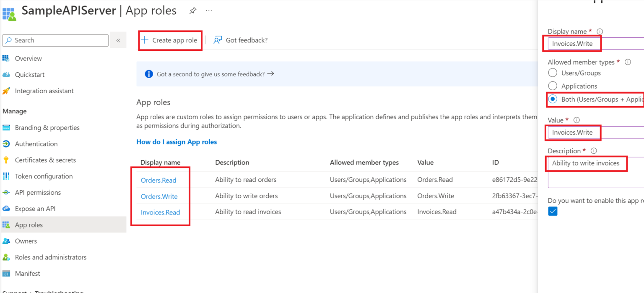Viewport: 644px width, 293px height.
Task: Toggle the enable app role checkbox
Action: pyautogui.click(x=553, y=212)
